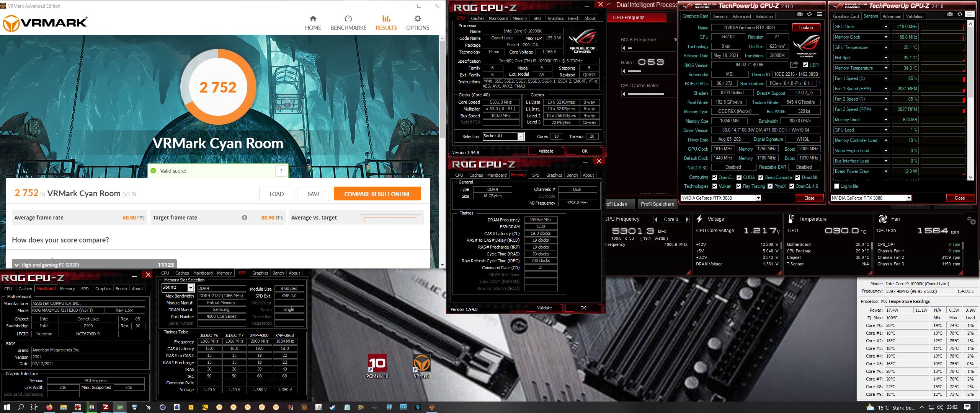Image resolution: width=980 pixels, height=413 pixels.
Task: Open File Explorer from the taskbar
Action: point(63,407)
